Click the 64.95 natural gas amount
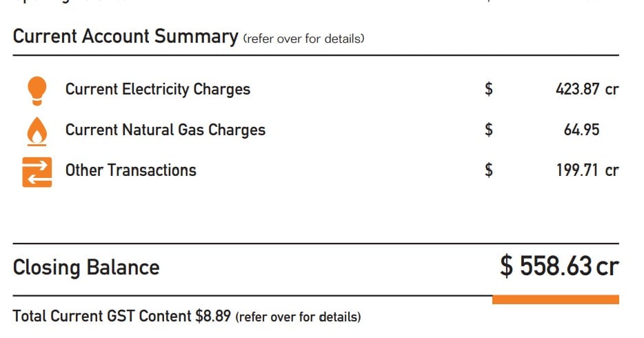 (x=581, y=130)
